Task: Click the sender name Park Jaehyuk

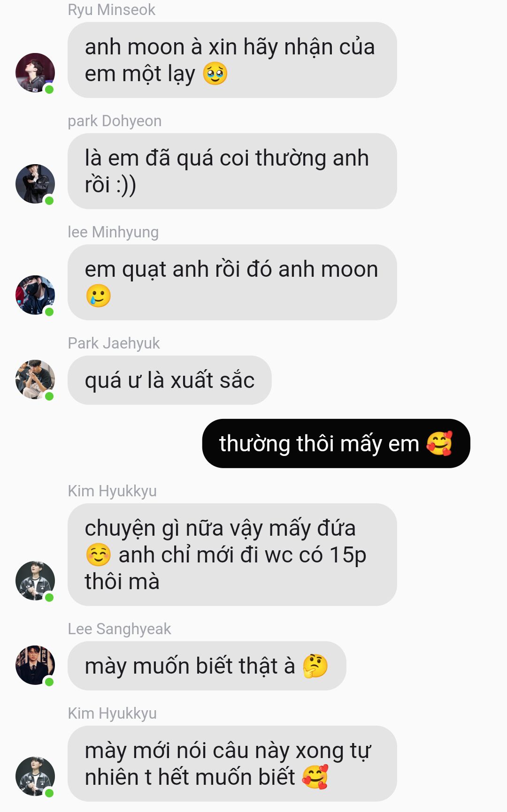Action: click(x=114, y=343)
